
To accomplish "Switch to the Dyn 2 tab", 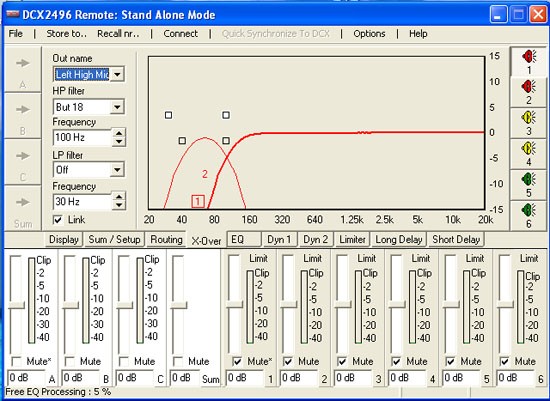I will [315, 240].
